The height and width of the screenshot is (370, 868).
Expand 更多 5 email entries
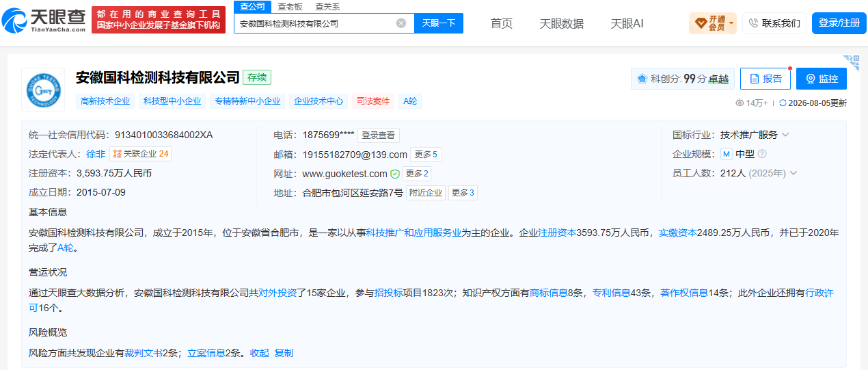pyautogui.click(x=426, y=155)
